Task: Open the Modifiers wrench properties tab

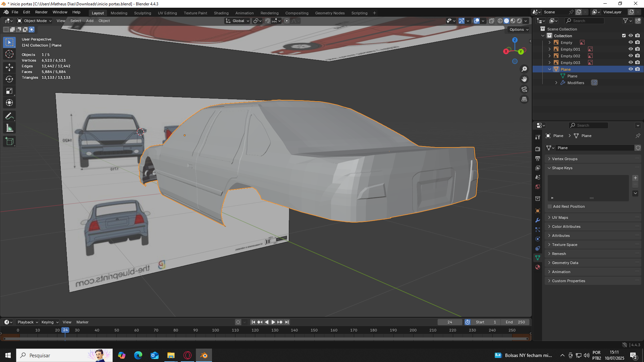Action: (x=538, y=220)
